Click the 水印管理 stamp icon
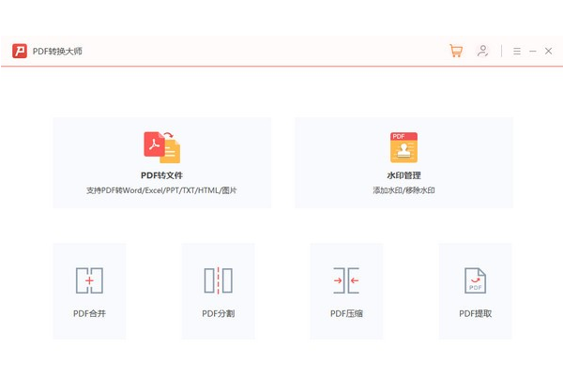The image size is (563, 392). [x=403, y=147]
